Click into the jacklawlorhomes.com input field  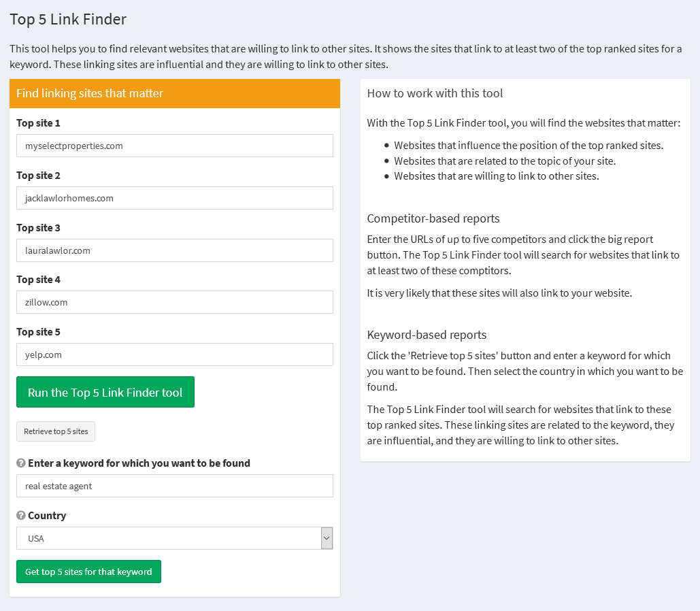click(x=174, y=198)
